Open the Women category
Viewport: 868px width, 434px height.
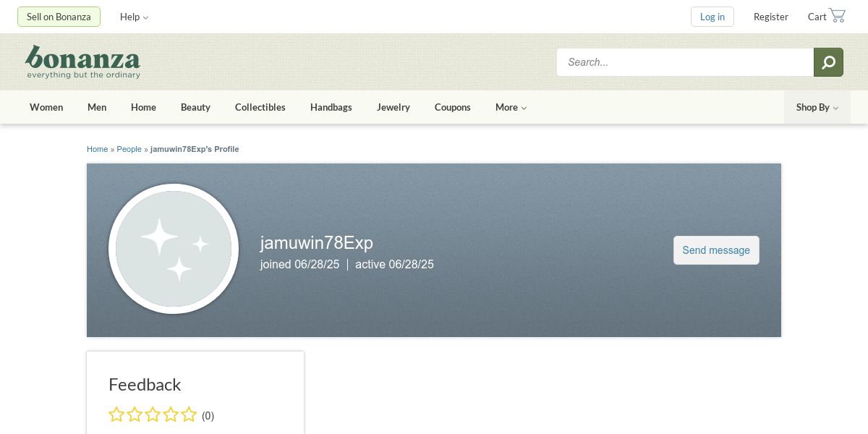pos(46,107)
